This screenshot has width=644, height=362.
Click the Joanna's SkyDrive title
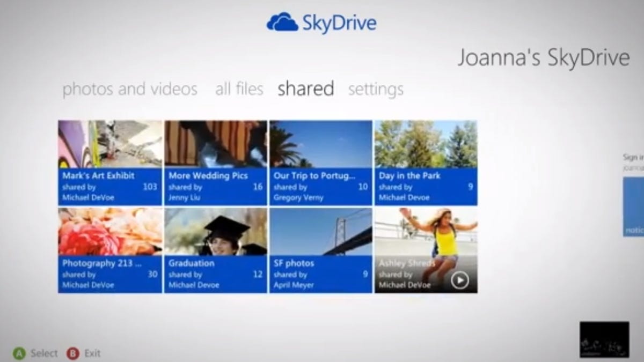pyautogui.click(x=543, y=58)
